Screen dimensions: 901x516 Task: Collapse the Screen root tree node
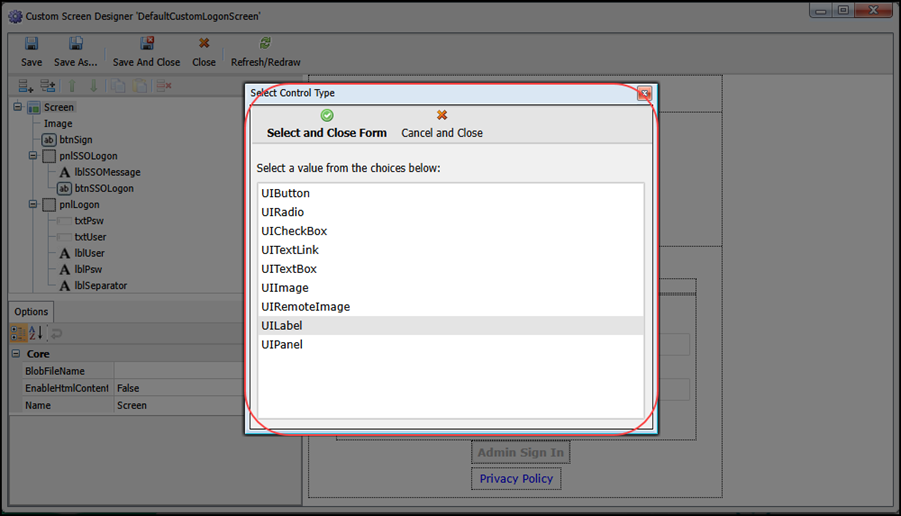[18, 107]
